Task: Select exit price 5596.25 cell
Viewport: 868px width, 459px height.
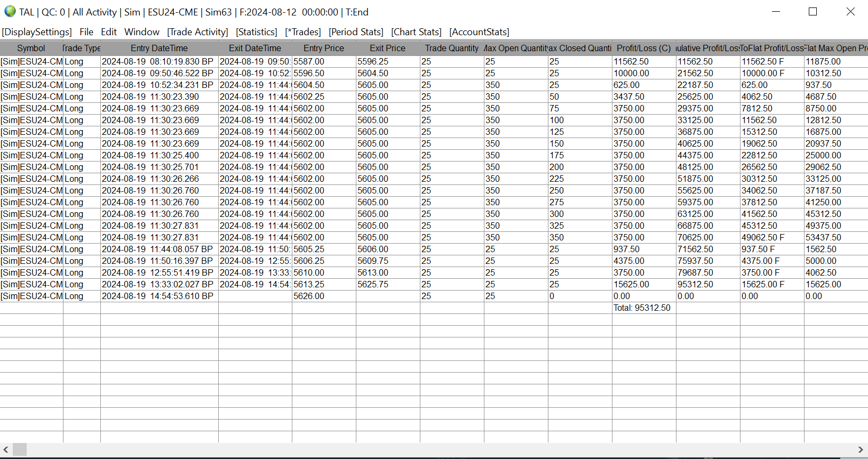Action: tap(388, 61)
